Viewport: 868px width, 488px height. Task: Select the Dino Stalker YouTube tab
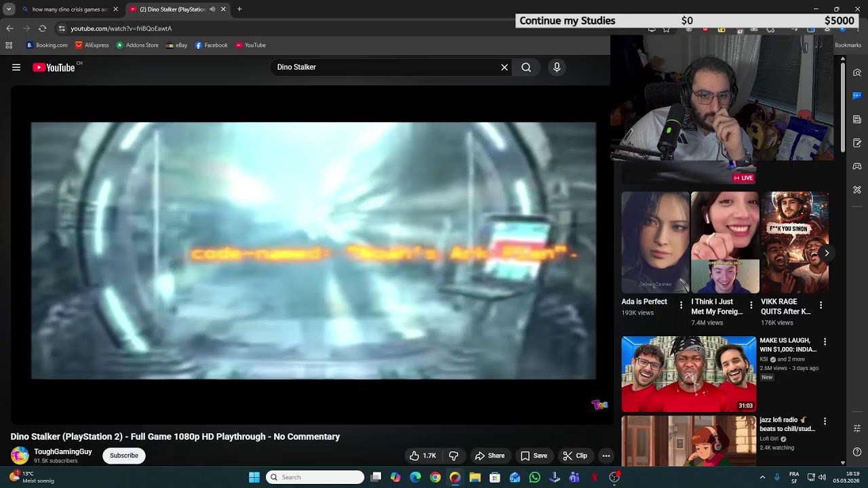tap(172, 9)
